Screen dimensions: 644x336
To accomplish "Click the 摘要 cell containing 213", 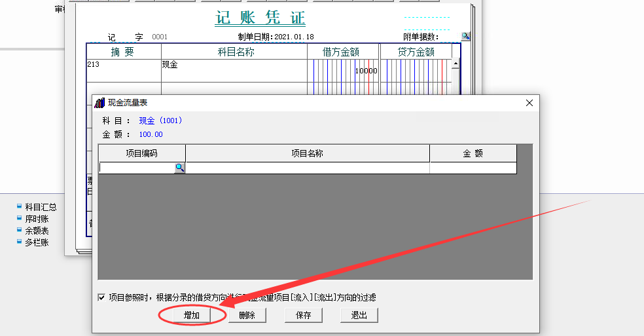I will click(124, 71).
